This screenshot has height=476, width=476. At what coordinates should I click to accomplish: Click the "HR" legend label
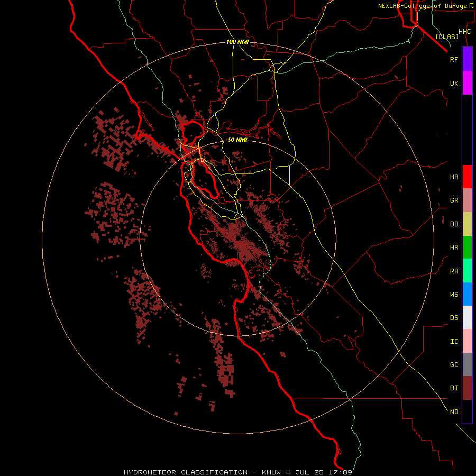454,248
